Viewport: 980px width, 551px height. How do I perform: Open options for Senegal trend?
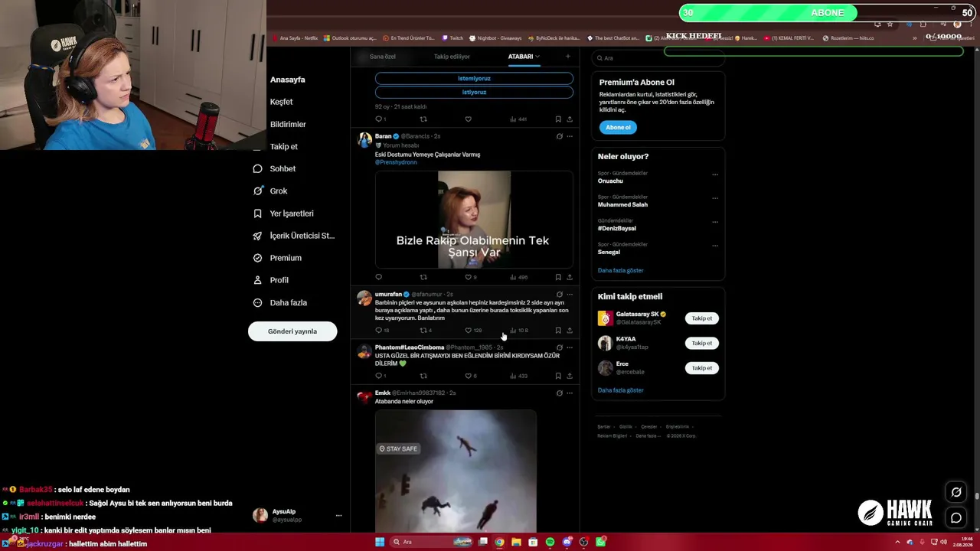pos(715,246)
